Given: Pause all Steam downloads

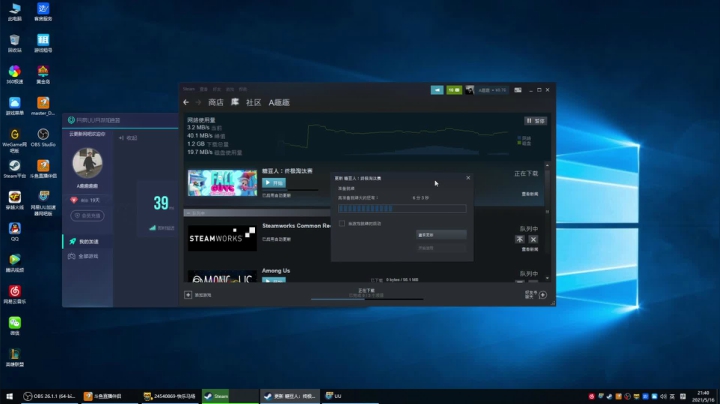Looking at the screenshot, I should 535,121.
